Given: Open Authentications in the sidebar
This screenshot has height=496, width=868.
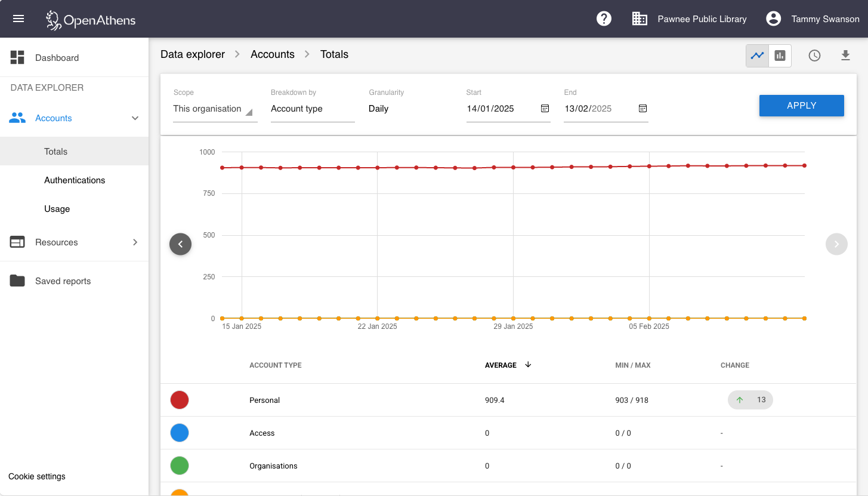Looking at the screenshot, I should [x=75, y=180].
